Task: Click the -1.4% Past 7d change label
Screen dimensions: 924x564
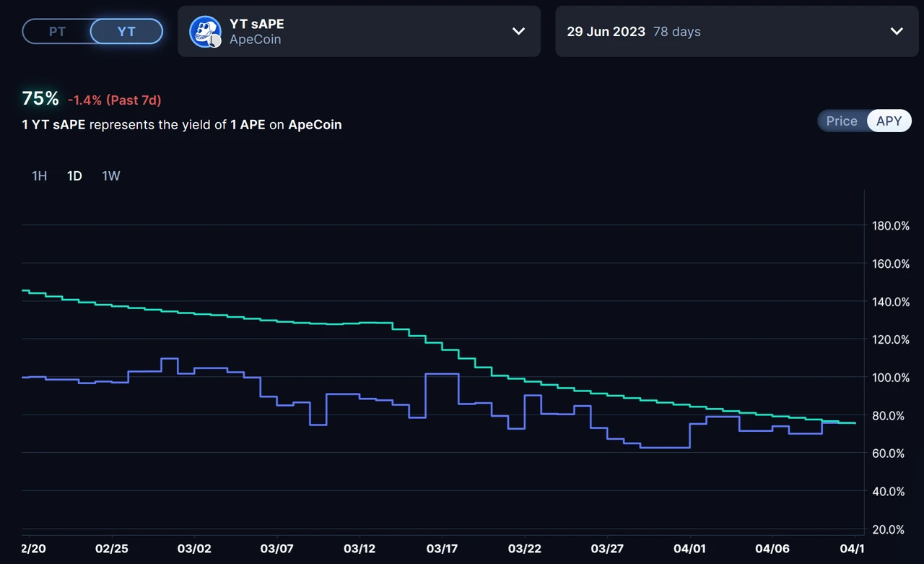Action: click(x=114, y=100)
